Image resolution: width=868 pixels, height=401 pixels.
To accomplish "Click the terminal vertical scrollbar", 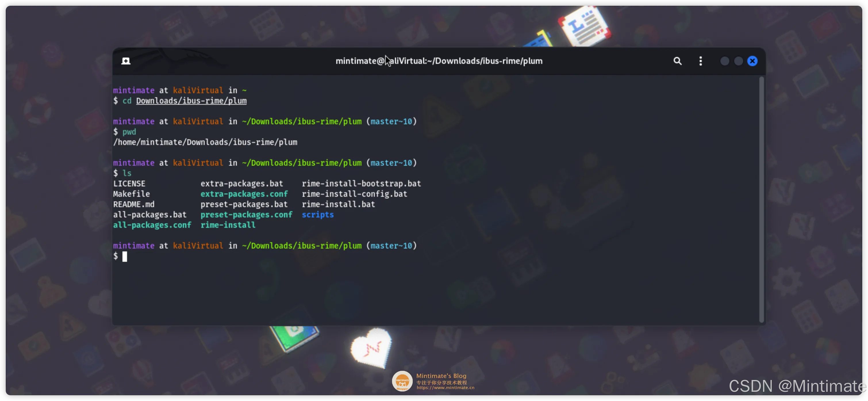I will (x=761, y=200).
